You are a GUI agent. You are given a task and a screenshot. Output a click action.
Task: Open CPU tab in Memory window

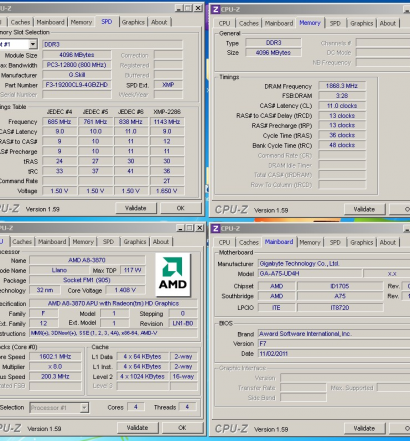point(224,23)
